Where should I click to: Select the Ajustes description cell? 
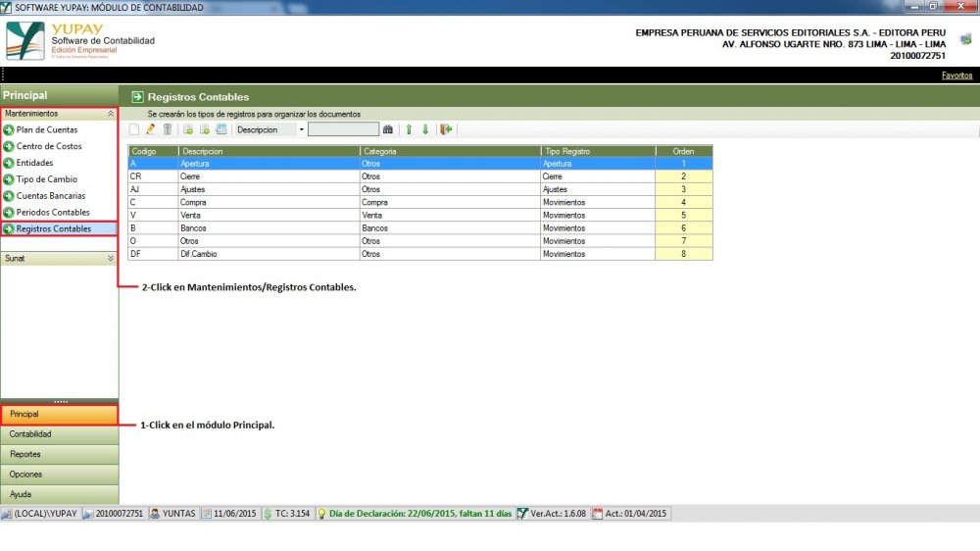click(269, 189)
